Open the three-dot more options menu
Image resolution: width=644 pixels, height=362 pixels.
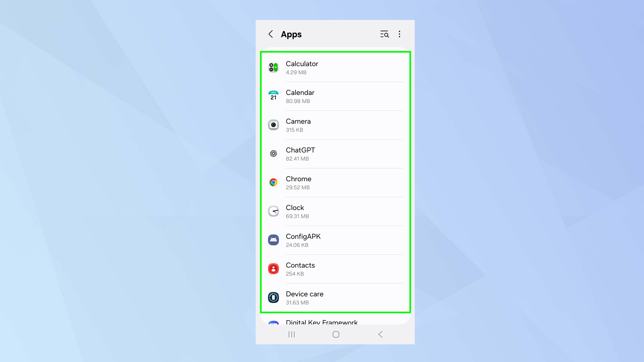pos(400,34)
